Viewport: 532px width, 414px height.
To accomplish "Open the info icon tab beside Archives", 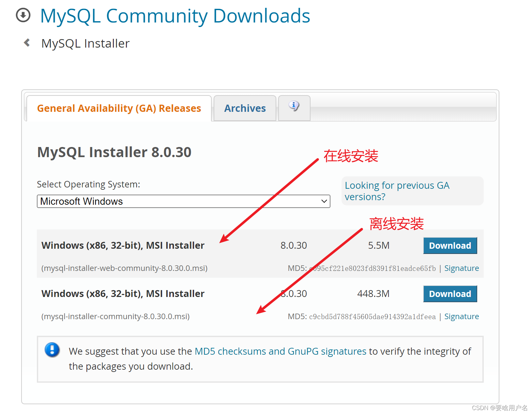I will pyautogui.click(x=294, y=107).
